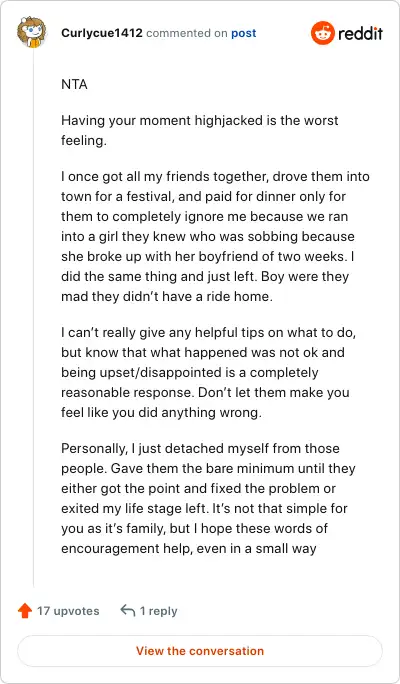This screenshot has width=400, height=684.
Task: Click the line mentioning "boyfriend of two weeks"
Action: tap(208, 256)
